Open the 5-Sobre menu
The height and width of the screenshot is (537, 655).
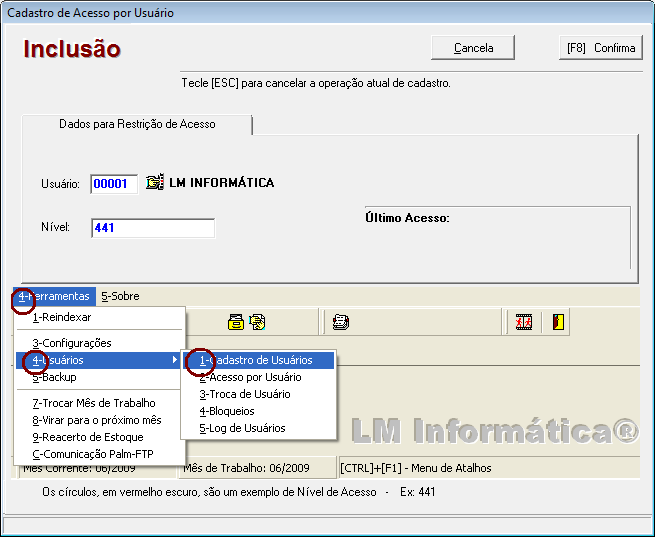[x=120, y=296]
